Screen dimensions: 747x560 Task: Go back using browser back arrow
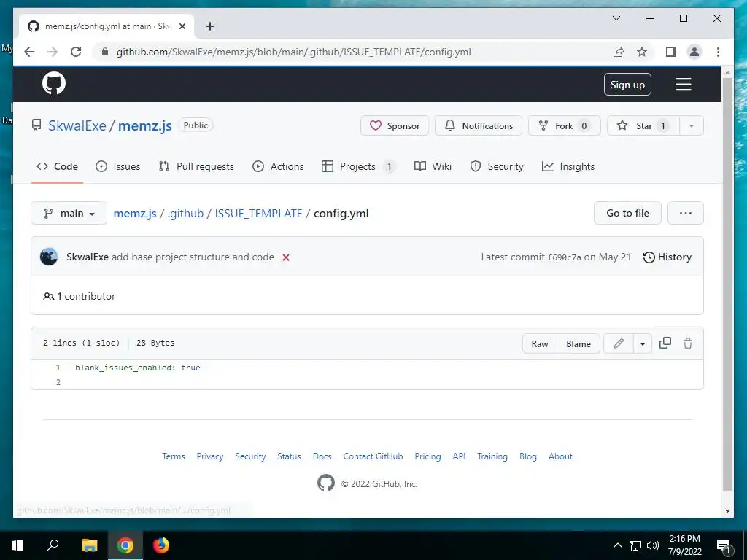(29, 52)
